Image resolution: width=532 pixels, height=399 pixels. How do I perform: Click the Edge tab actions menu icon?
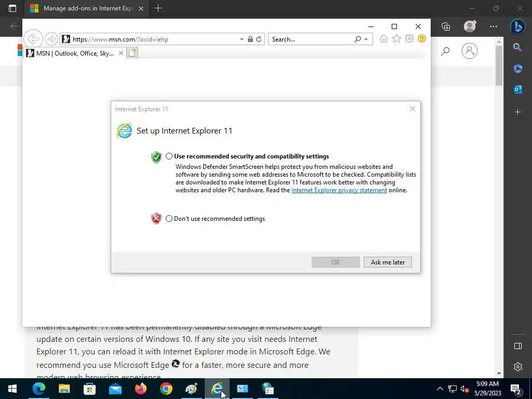click(x=12, y=8)
